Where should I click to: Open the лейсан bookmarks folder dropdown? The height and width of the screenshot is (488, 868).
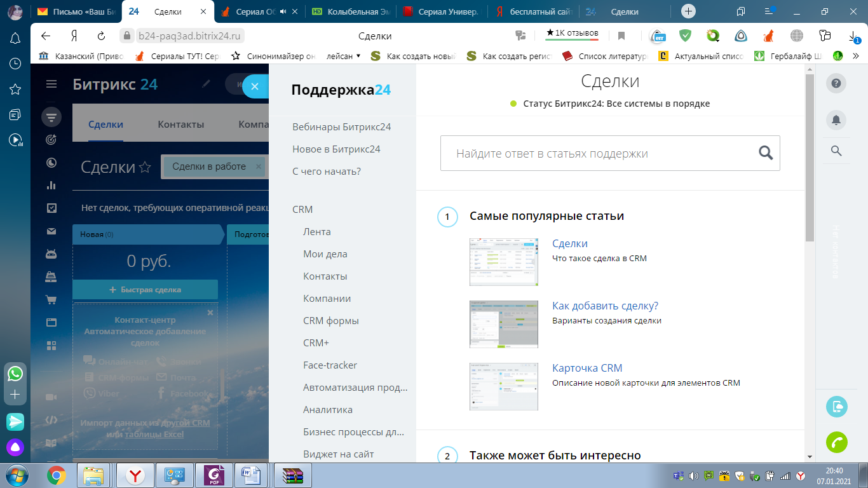[344, 56]
